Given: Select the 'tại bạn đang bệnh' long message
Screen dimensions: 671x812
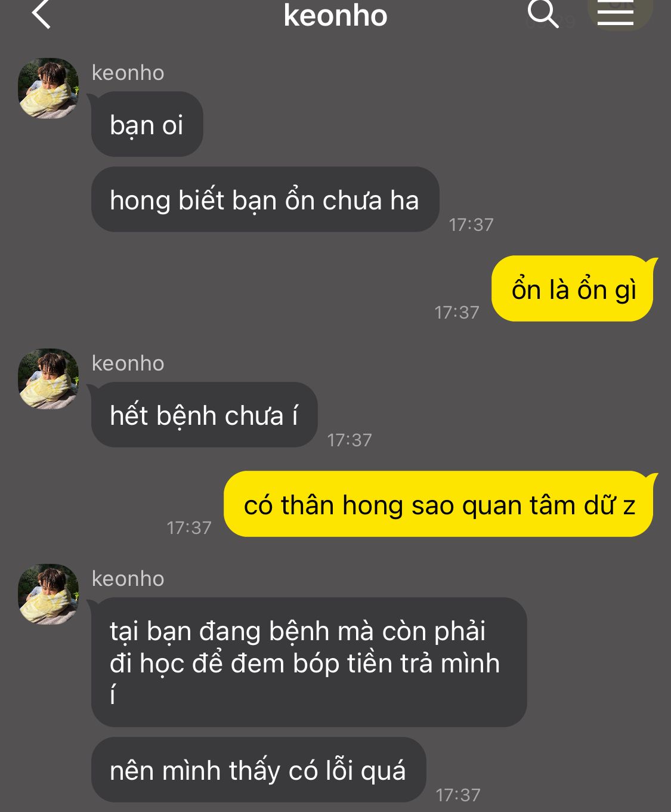Looking at the screenshot, I should 309,662.
